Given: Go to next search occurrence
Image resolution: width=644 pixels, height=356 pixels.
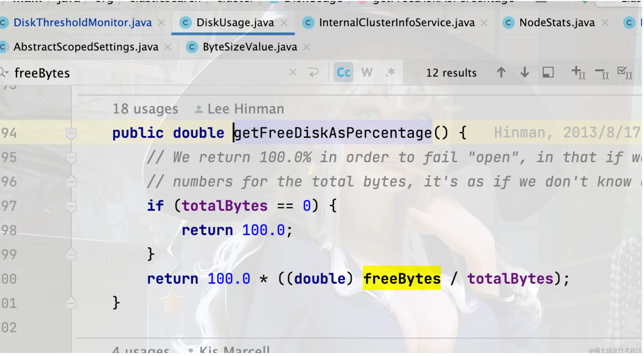Looking at the screenshot, I should (x=525, y=72).
